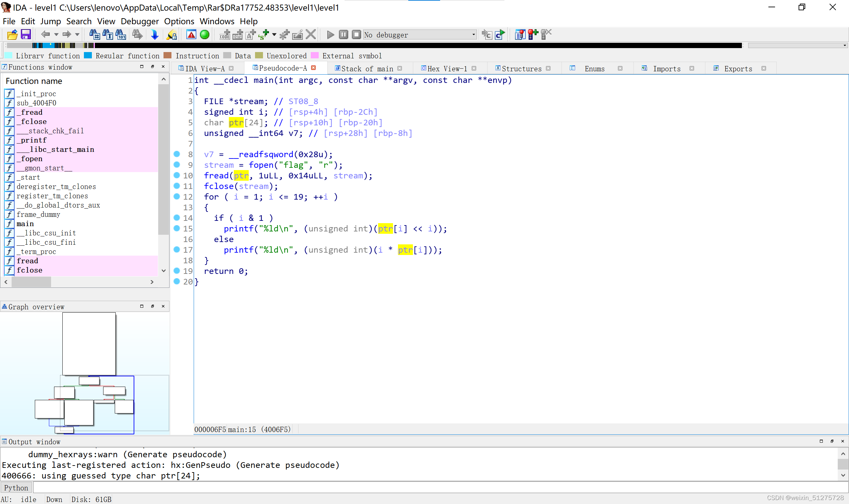Switch to the Stack of main tab
The width and height of the screenshot is (849, 504).
(367, 69)
